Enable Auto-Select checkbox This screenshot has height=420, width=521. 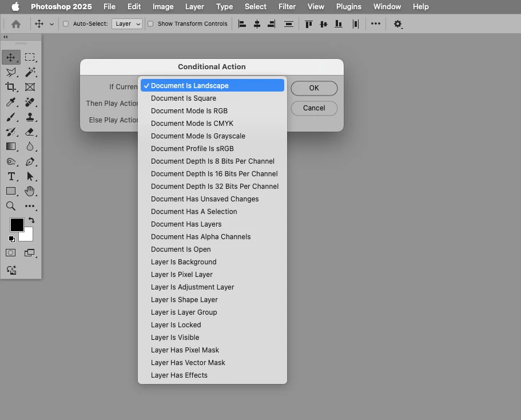66,24
